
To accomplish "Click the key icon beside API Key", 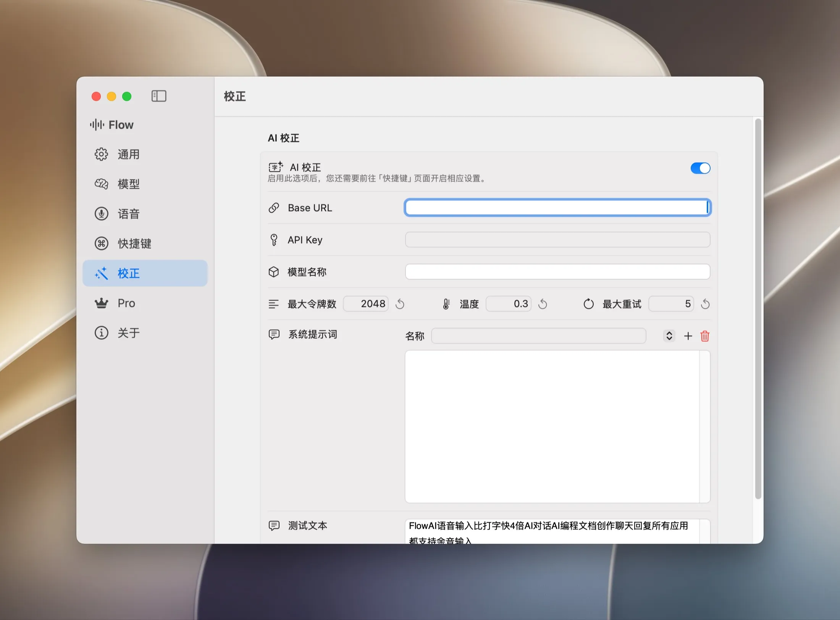I will tap(274, 240).
